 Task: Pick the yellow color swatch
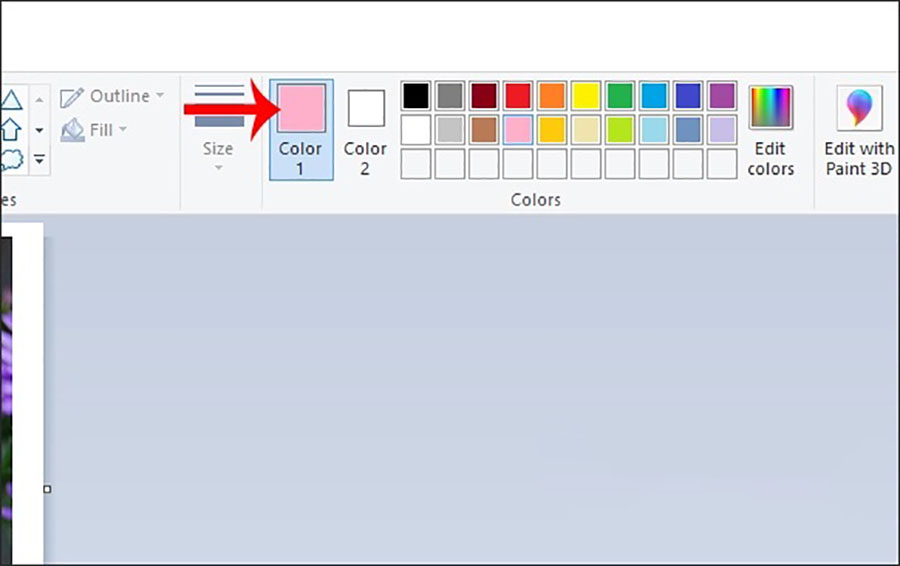point(586,96)
